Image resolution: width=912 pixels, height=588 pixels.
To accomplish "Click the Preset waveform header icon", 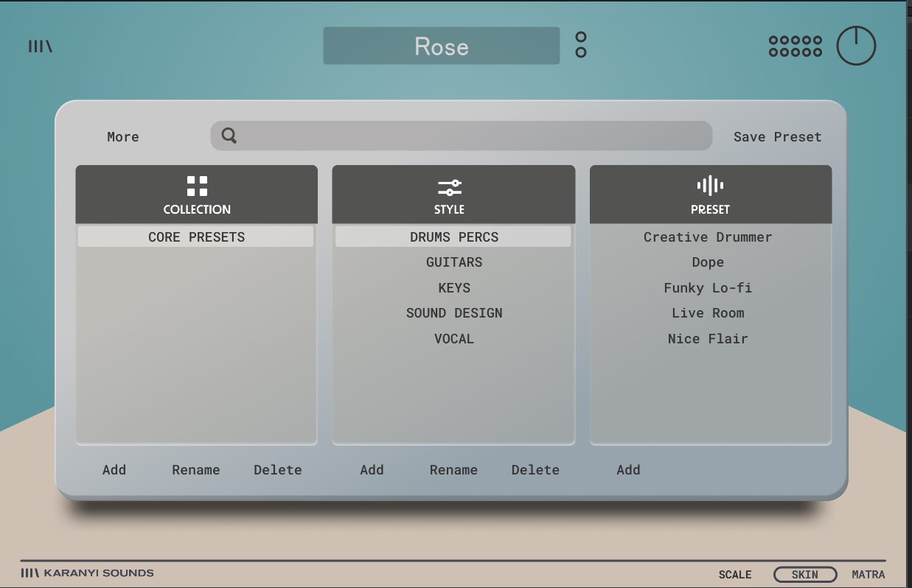I will pyautogui.click(x=710, y=186).
